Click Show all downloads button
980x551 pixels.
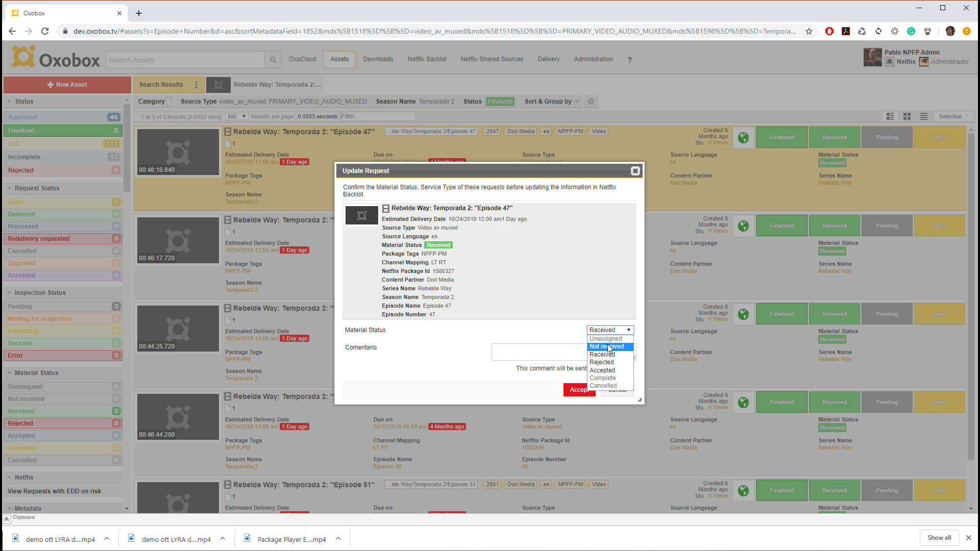coord(939,538)
